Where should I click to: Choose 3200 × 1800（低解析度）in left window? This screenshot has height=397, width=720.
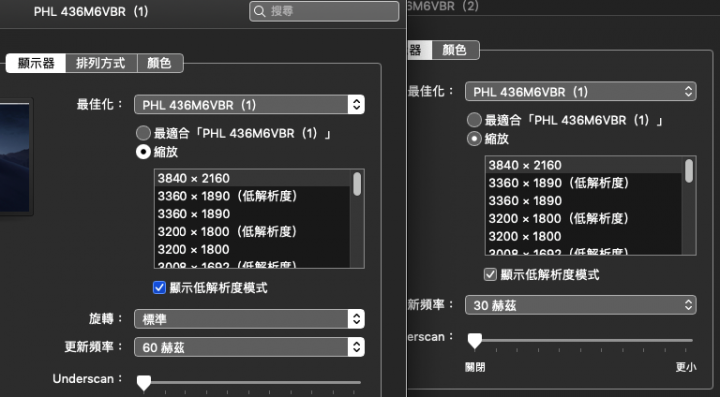tap(252, 231)
